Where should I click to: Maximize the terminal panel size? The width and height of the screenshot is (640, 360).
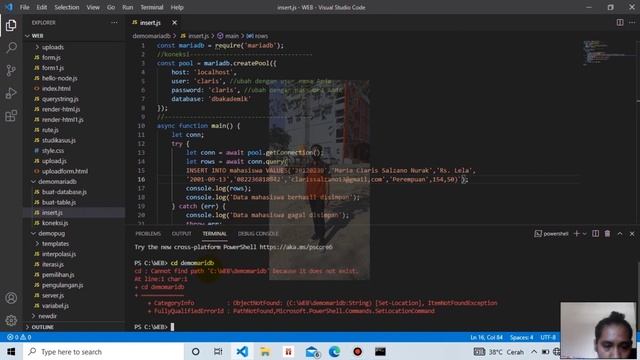click(x=620, y=233)
